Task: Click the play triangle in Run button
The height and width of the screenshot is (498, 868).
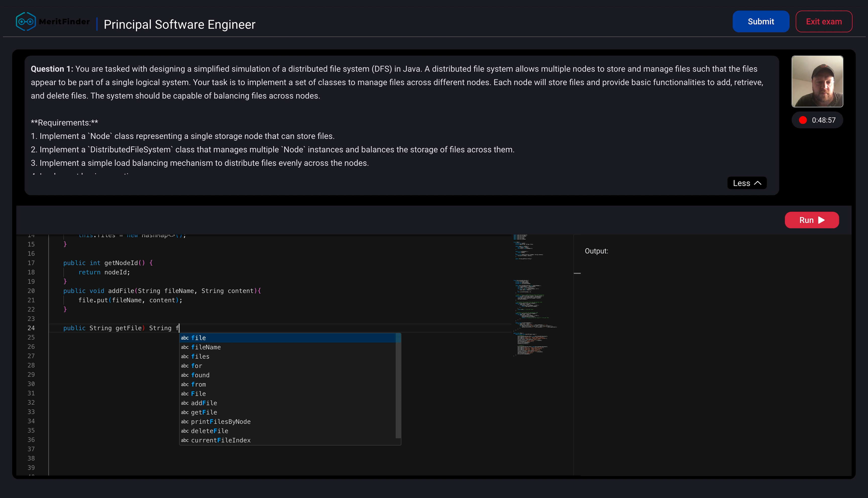Action: click(x=822, y=220)
